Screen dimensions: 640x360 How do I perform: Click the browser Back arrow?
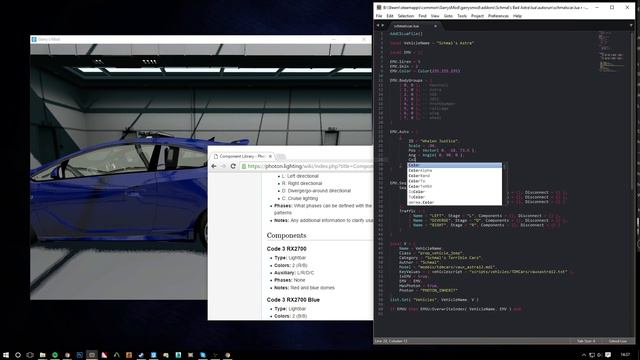pyautogui.click(x=214, y=166)
